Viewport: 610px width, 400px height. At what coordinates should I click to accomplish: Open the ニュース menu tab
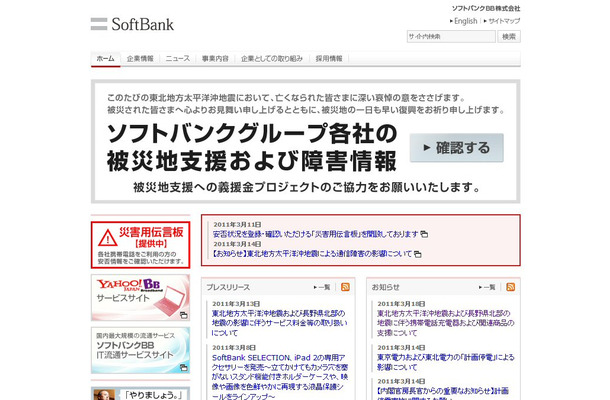pyautogui.click(x=178, y=59)
